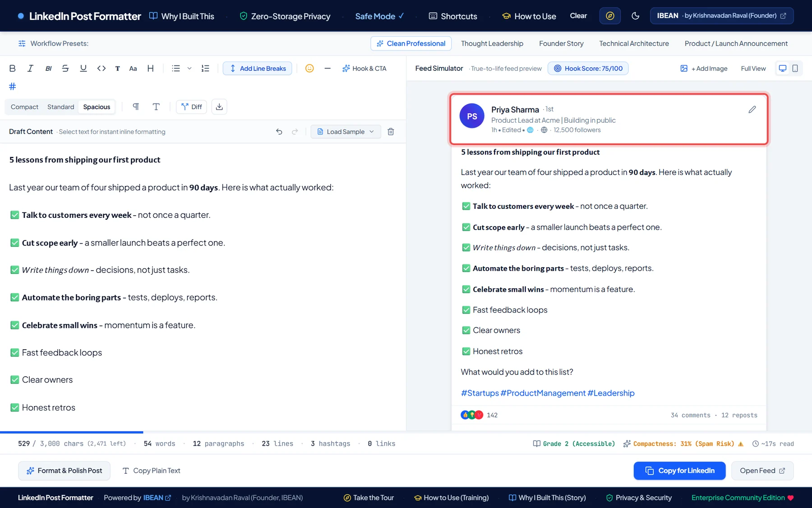Click the Hook Score 75/100 badge
Image resolution: width=812 pixels, height=508 pixels.
588,69
